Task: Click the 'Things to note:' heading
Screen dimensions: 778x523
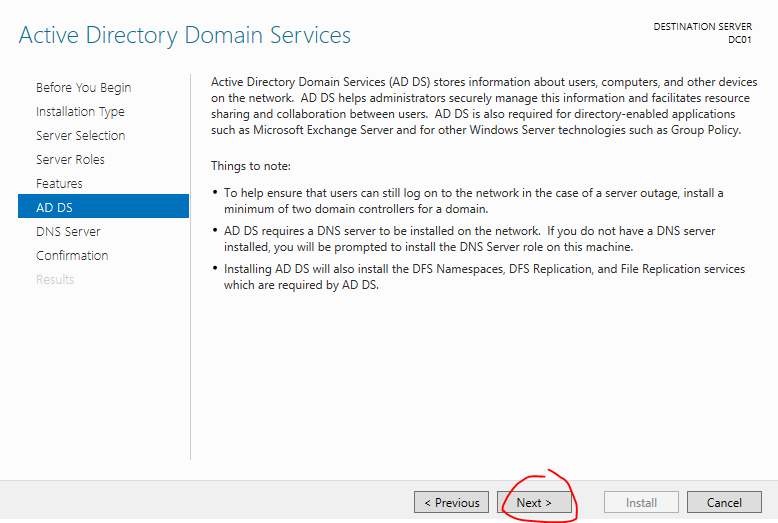Action: pos(251,166)
